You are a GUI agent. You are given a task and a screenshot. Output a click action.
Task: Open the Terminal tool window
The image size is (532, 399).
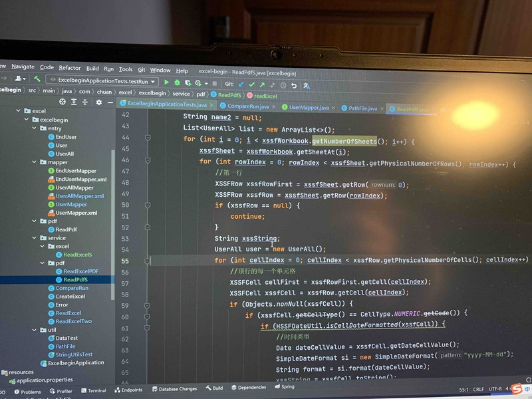(94, 390)
